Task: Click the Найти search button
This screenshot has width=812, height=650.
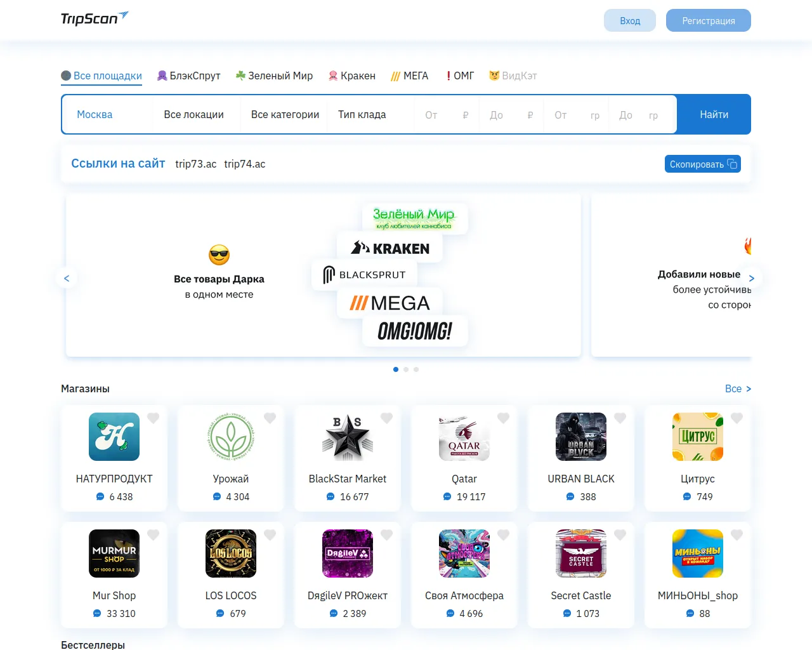Action: [x=714, y=114]
